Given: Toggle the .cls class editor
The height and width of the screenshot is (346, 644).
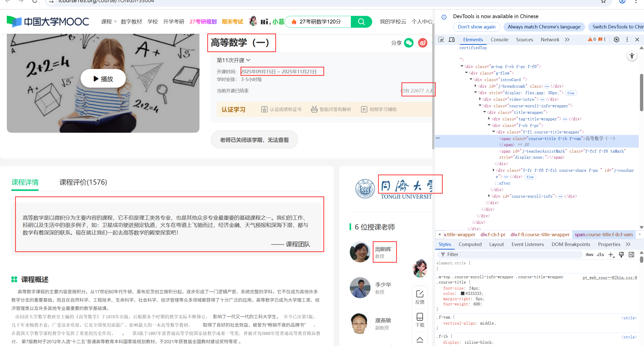Looking at the screenshot, I should (x=600, y=255).
